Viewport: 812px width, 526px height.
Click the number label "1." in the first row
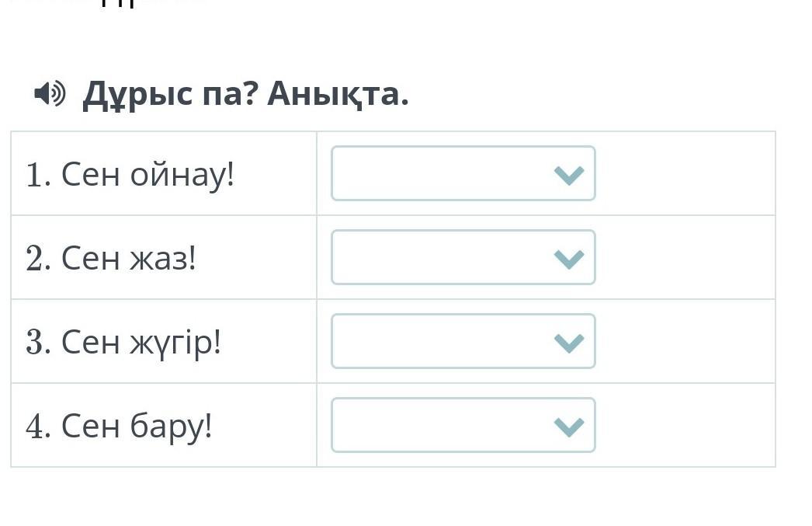(38, 175)
